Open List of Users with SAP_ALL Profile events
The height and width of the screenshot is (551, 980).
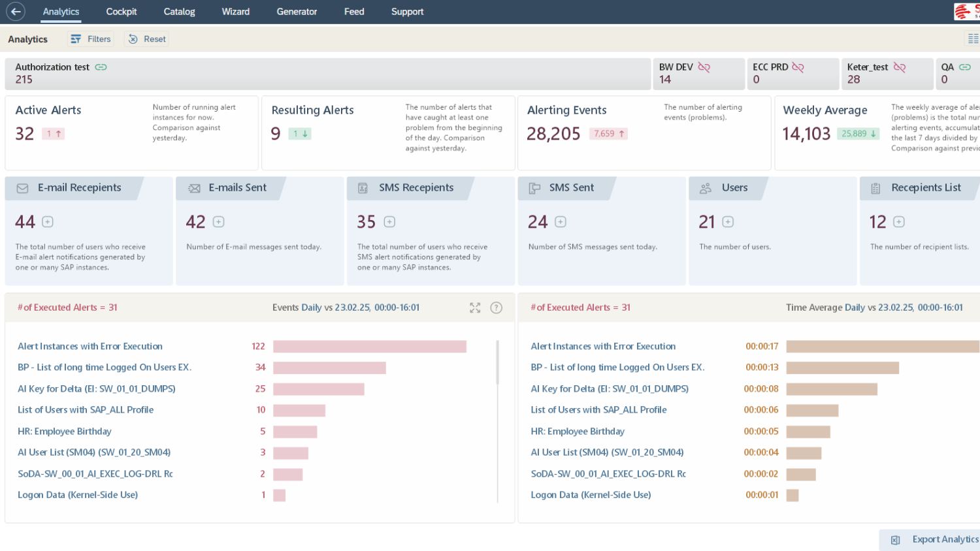(86, 410)
